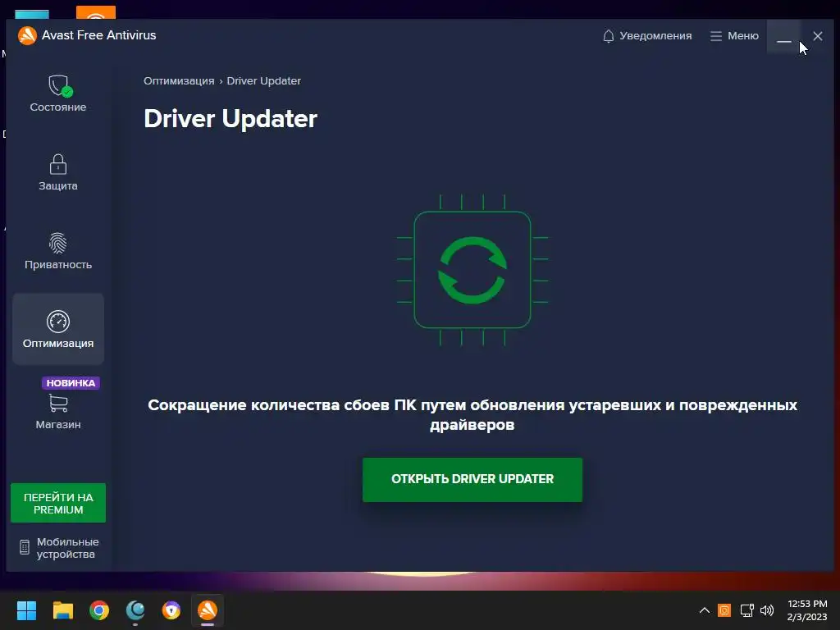The width and height of the screenshot is (840, 630).
Task: Click the Avast logo in title bar
Action: click(27, 35)
